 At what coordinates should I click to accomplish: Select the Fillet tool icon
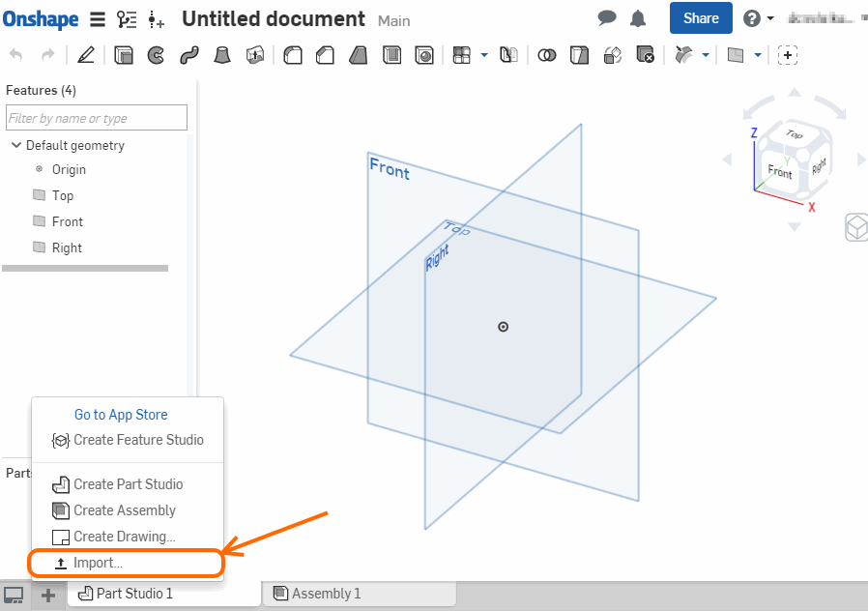pos(293,55)
